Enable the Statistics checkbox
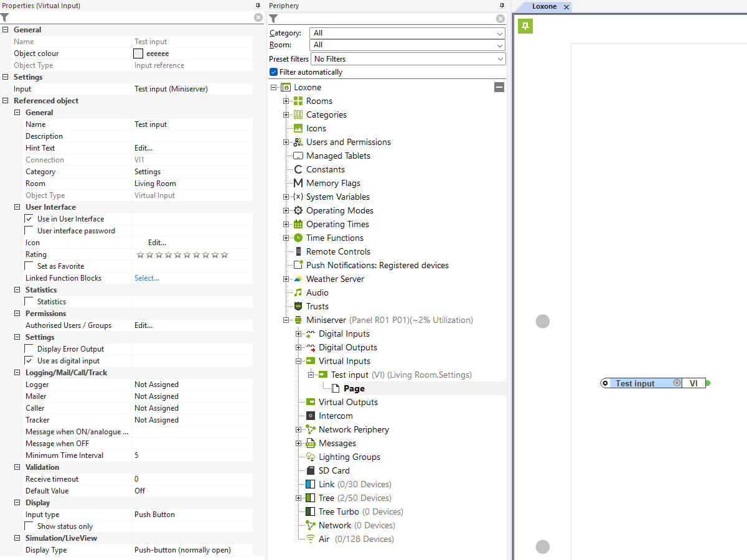 [29, 302]
